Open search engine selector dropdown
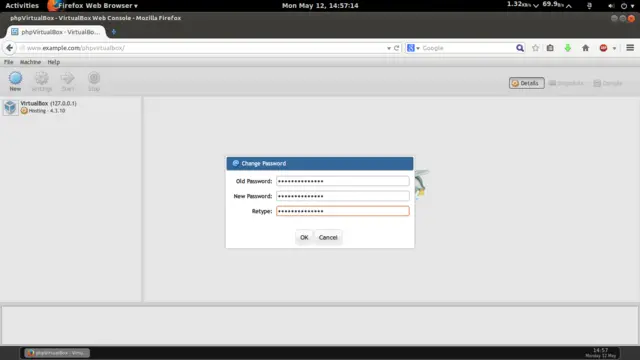 point(413,48)
